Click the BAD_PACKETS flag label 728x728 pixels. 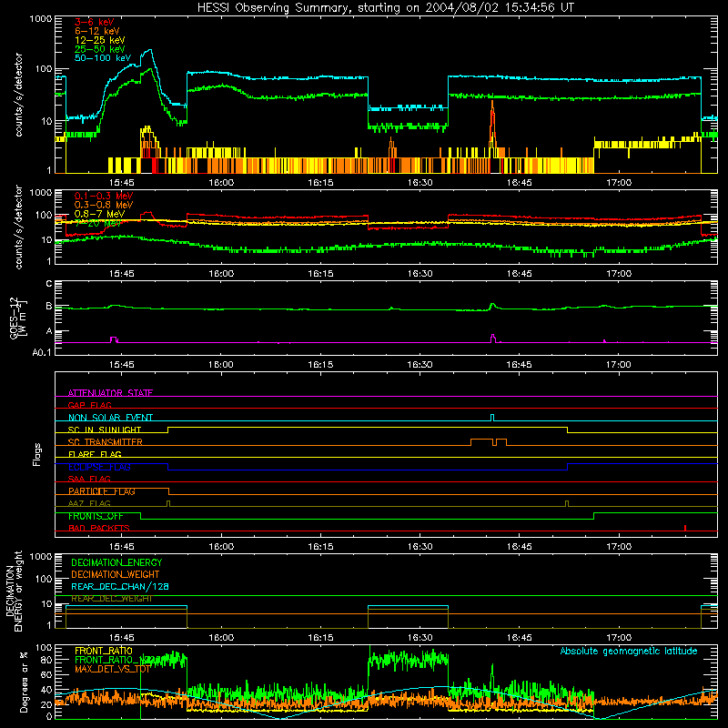pos(99,528)
